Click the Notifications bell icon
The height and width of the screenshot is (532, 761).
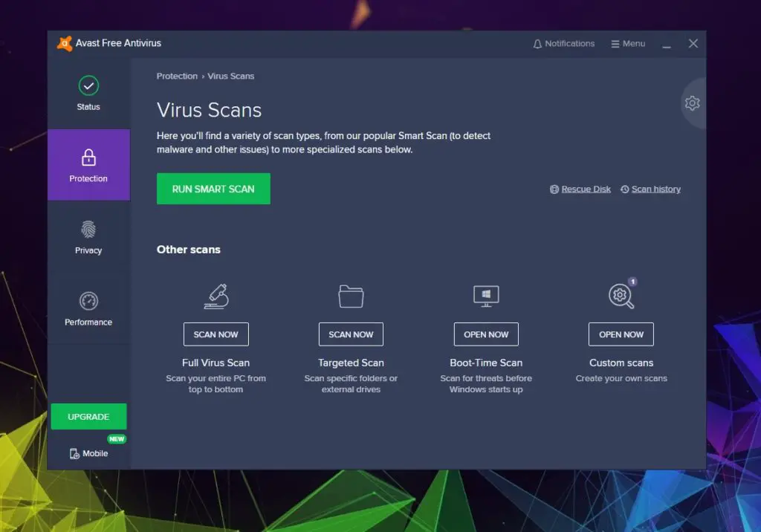[537, 44]
